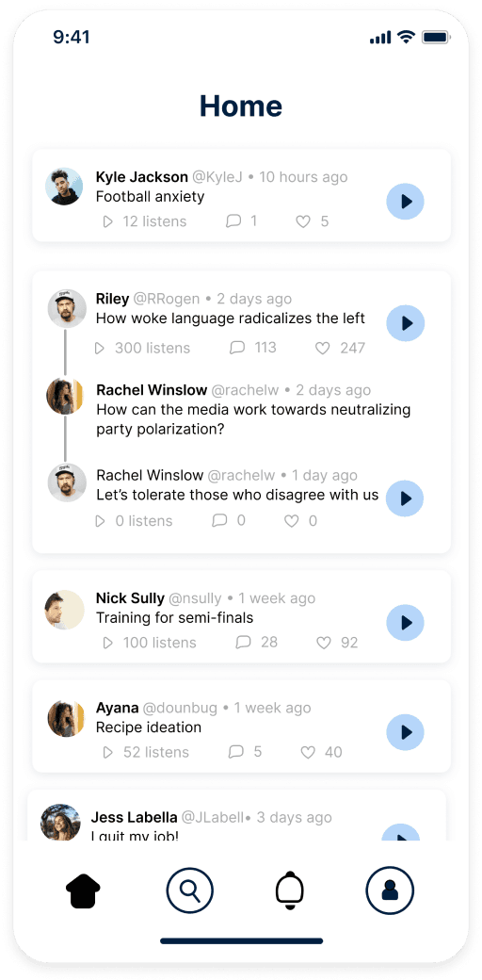Open Kyle Jackson's profile picture
Screen dimensions: 482x980
point(64,187)
